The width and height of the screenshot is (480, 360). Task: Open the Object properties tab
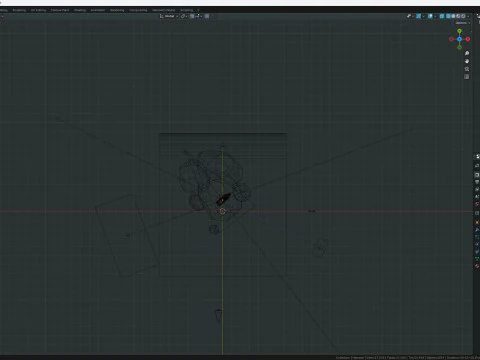click(477, 222)
